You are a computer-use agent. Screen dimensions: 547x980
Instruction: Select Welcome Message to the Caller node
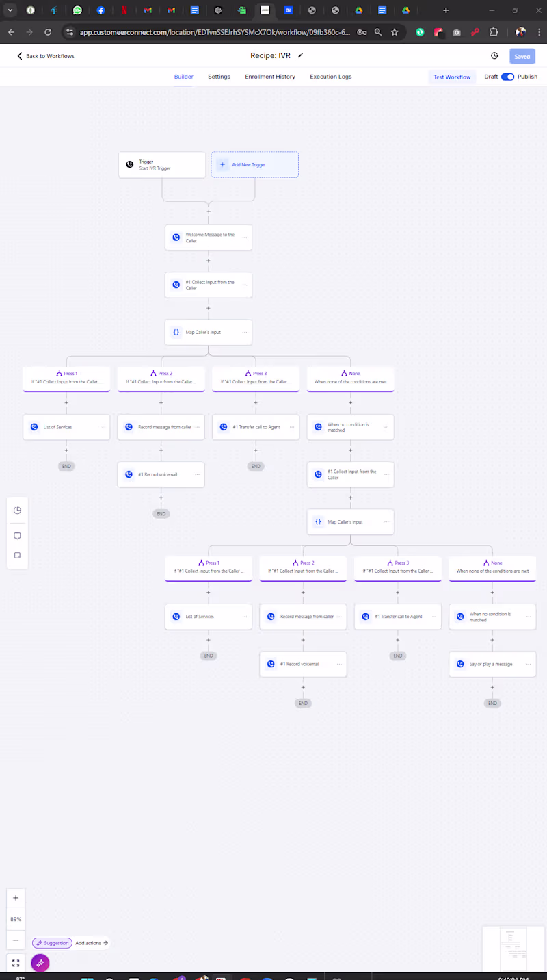click(209, 237)
